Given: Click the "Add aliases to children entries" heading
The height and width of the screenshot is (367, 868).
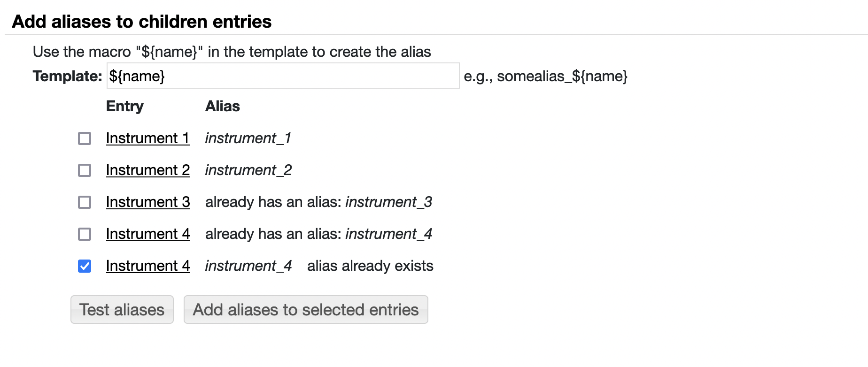Looking at the screenshot, I should pos(141,22).
